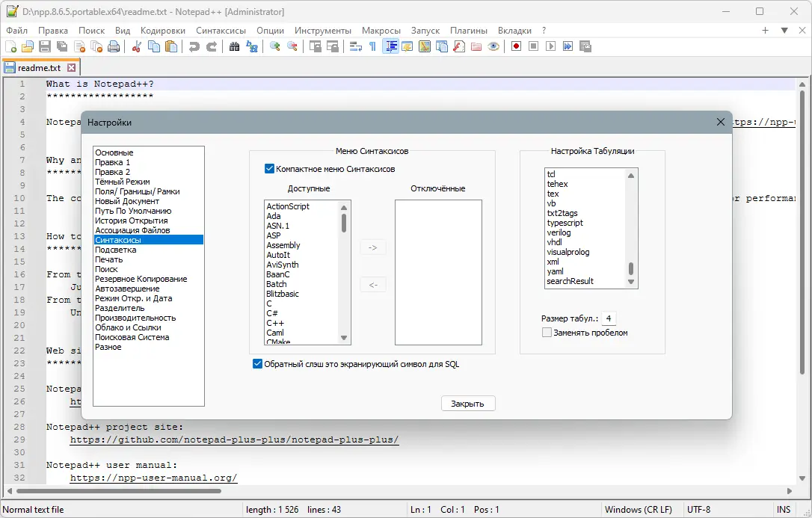Click the monitoring eye toolbar icon
812x518 pixels.
click(494, 46)
